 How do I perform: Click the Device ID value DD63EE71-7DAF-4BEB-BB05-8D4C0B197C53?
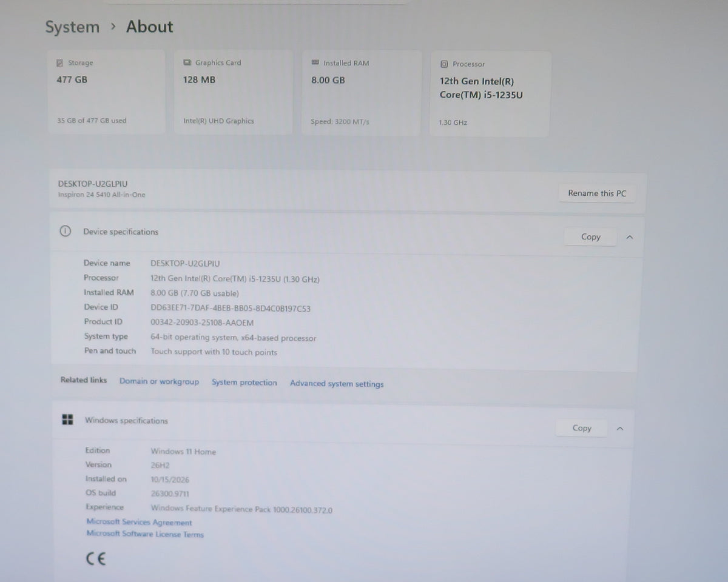[x=231, y=309]
